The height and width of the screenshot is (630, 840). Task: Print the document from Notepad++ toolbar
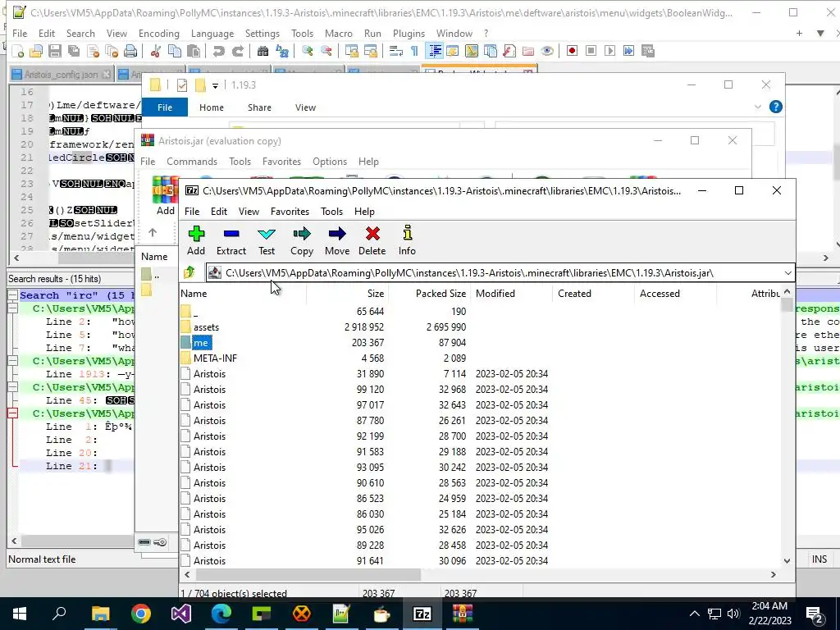[130, 51]
